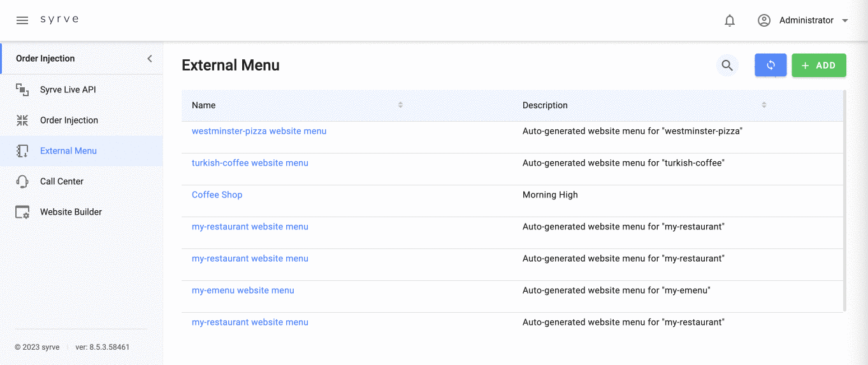Screen dimensions: 868x365
Task: Click the user account avatar icon
Action: point(763,20)
